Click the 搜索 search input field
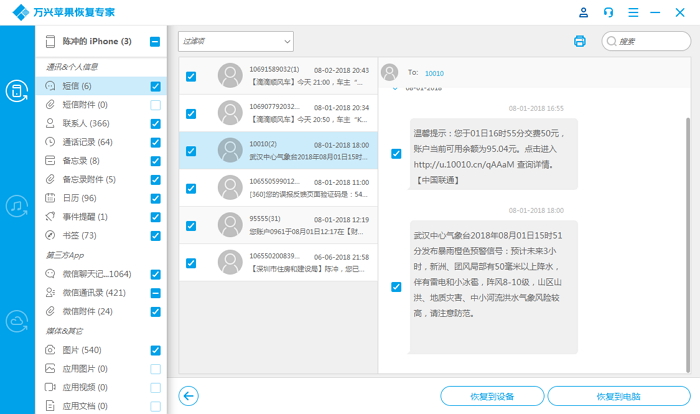 pos(650,41)
